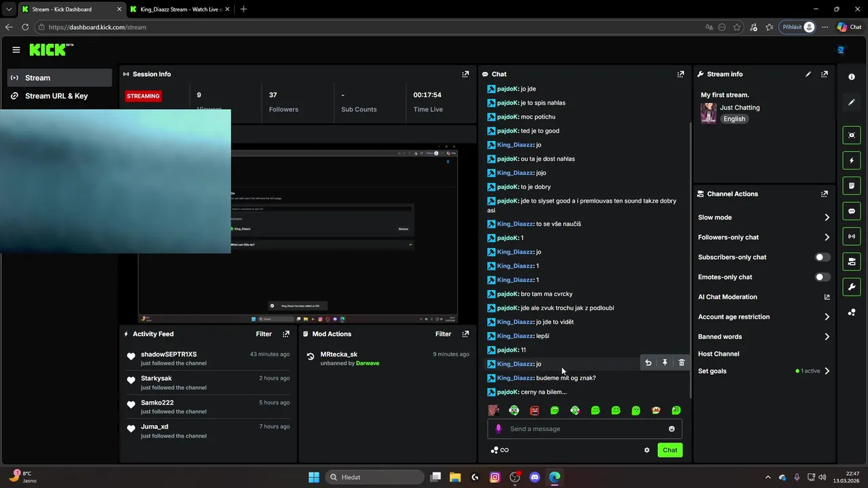Open the emoji picker in chat input
The width and height of the screenshot is (868, 488).
pos(672,428)
